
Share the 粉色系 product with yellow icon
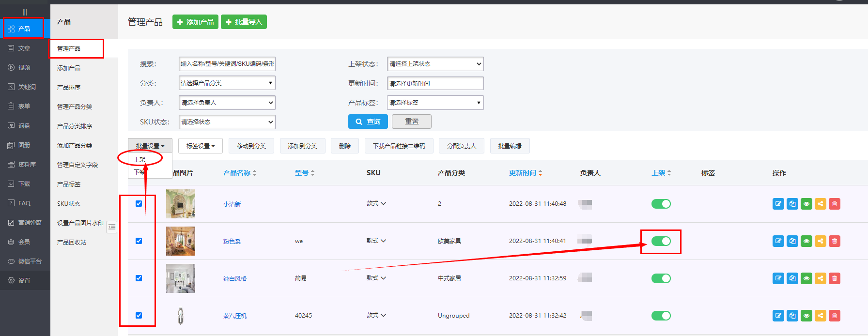(x=821, y=241)
